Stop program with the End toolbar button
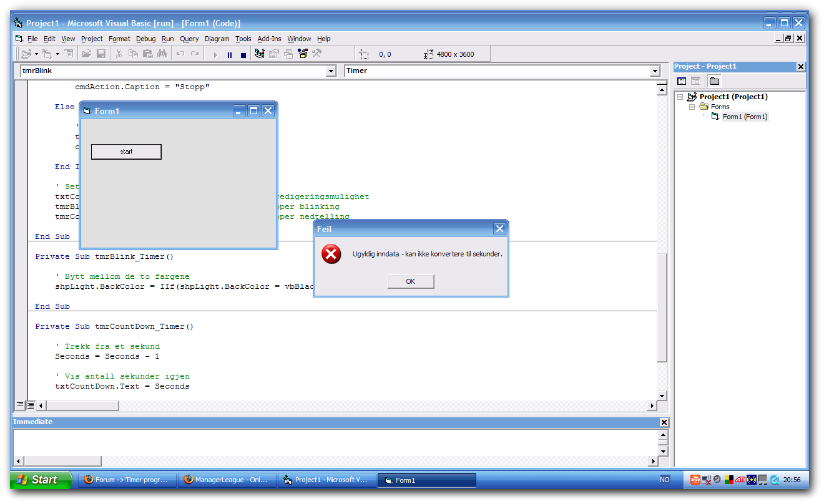 243,55
